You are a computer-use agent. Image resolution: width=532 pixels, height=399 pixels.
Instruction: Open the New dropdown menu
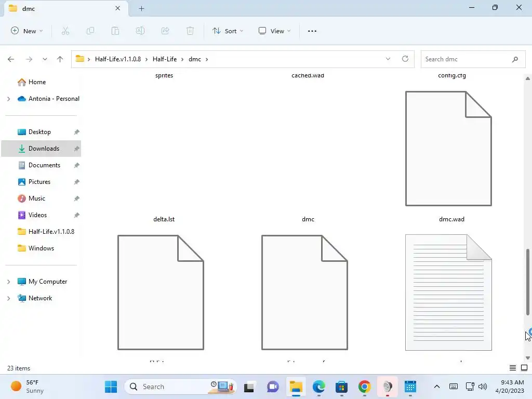click(x=27, y=31)
